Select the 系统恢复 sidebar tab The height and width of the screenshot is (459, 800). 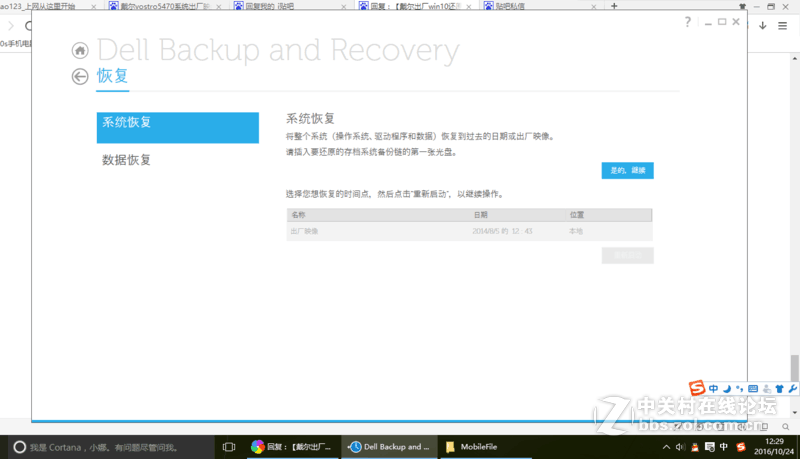(x=178, y=128)
